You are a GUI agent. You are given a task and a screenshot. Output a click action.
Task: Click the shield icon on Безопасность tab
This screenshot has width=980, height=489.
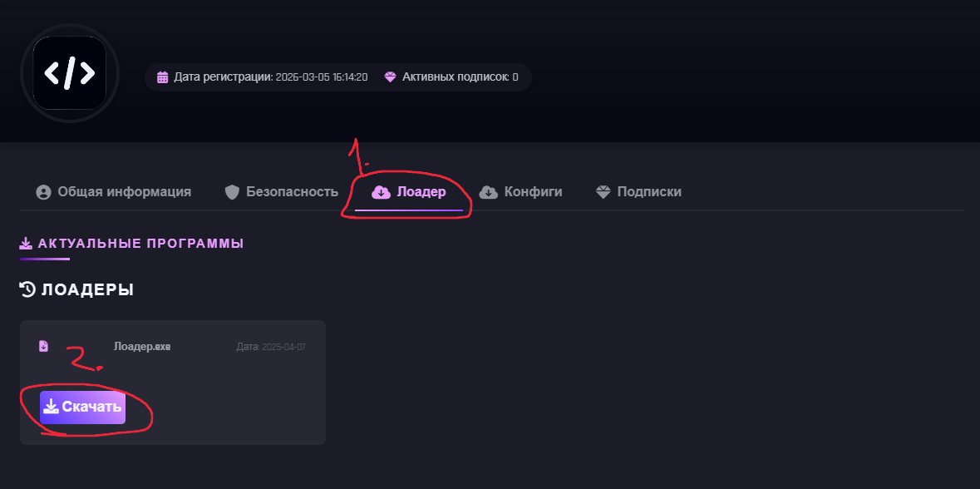coord(233,192)
